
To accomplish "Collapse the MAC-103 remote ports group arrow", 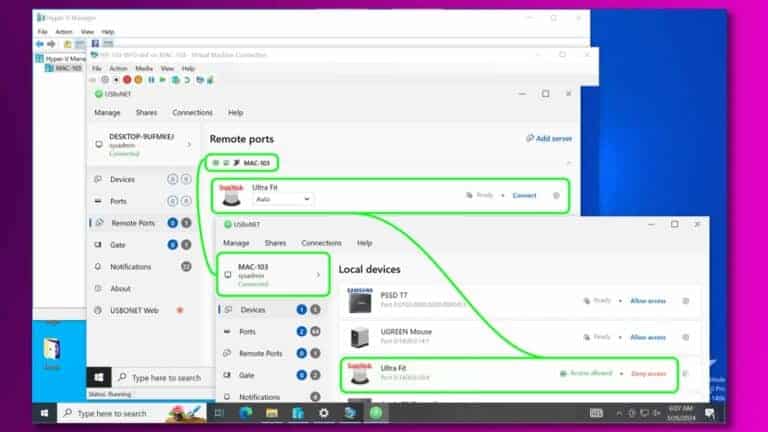I will (x=570, y=162).
